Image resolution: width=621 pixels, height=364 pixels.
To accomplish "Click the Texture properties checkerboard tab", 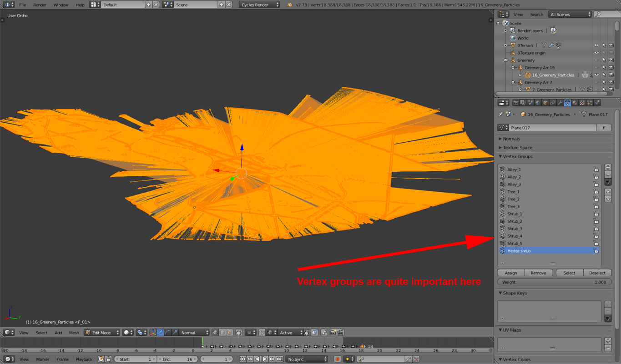I will (x=582, y=103).
